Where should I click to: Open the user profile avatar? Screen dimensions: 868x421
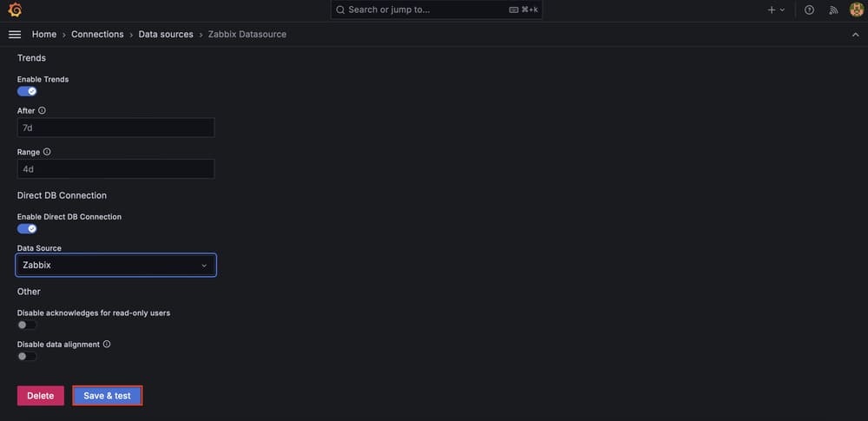pyautogui.click(x=857, y=10)
